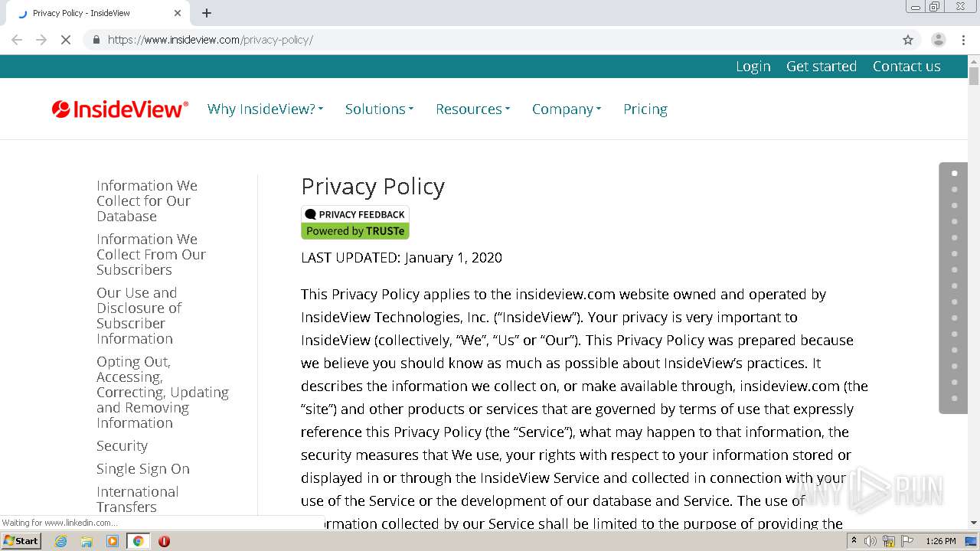Jump to the International Transfers section
This screenshot has height=551, width=980.
[x=138, y=500]
